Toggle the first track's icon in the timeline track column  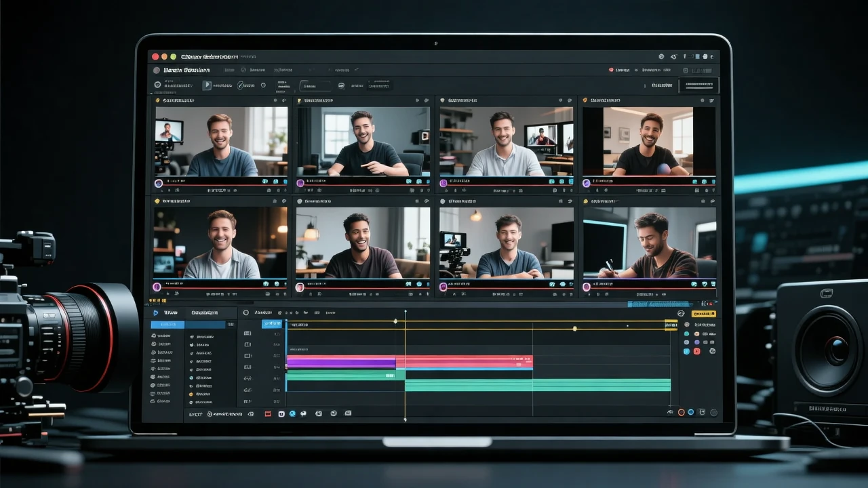tap(248, 333)
